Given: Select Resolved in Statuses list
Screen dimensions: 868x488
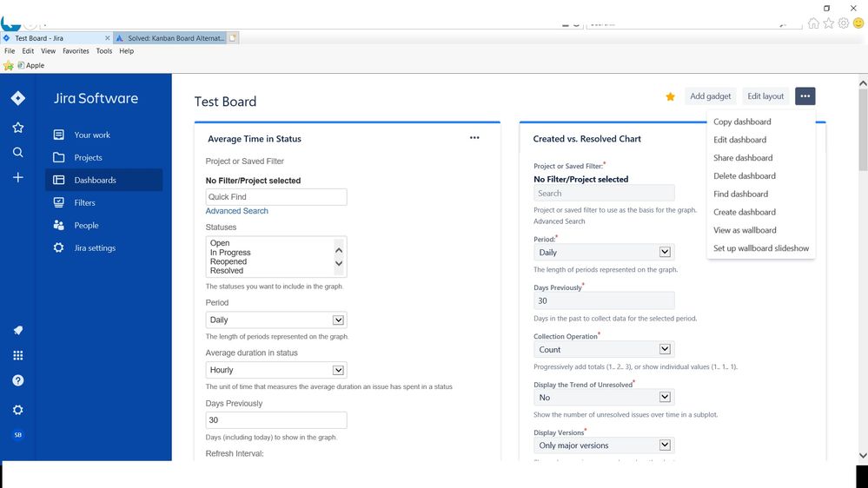Looking at the screenshot, I should tap(227, 271).
